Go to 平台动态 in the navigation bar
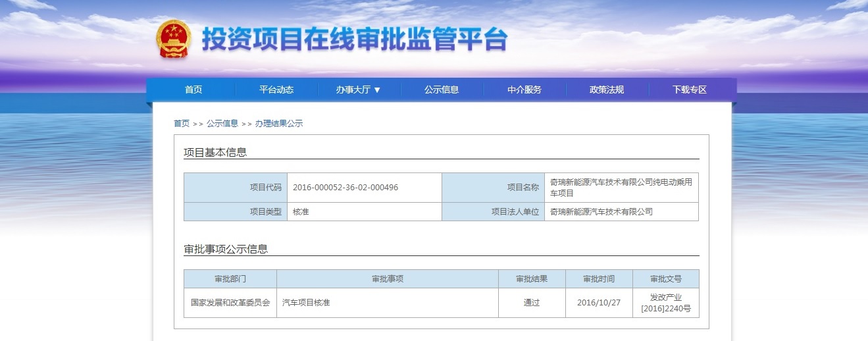Image resolution: width=868 pixels, height=341 pixels. tap(276, 90)
